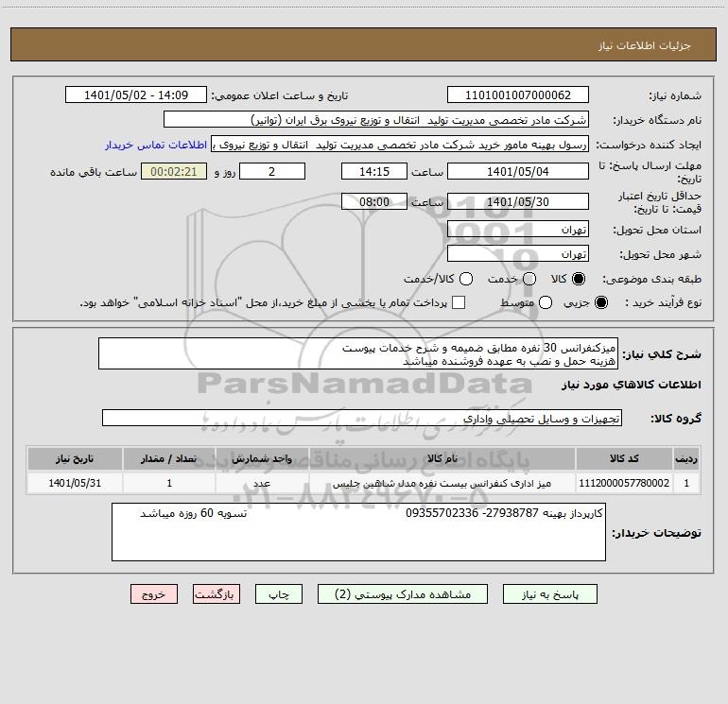Viewport: 728px width, 704px height.
Task: Click the announcement date field 1401/05/02 - 14:09
Action: coord(136,94)
